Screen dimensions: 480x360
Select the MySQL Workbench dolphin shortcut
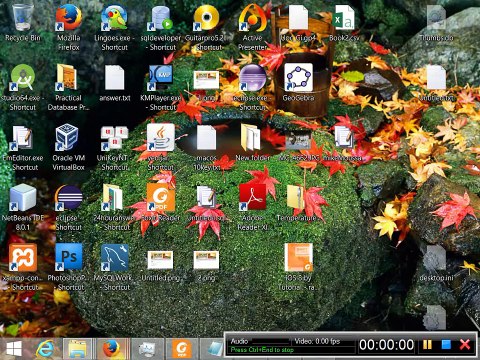[x=114, y=257]
